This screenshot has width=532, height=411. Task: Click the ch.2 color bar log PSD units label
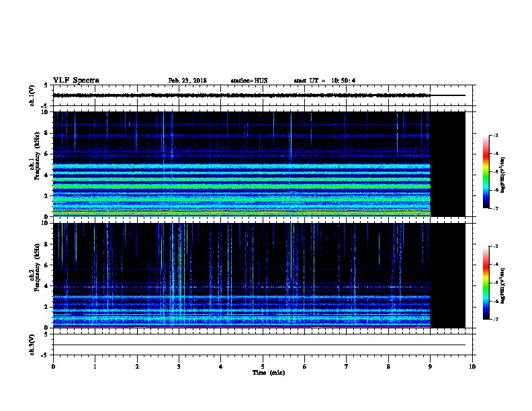pos(503,285)
